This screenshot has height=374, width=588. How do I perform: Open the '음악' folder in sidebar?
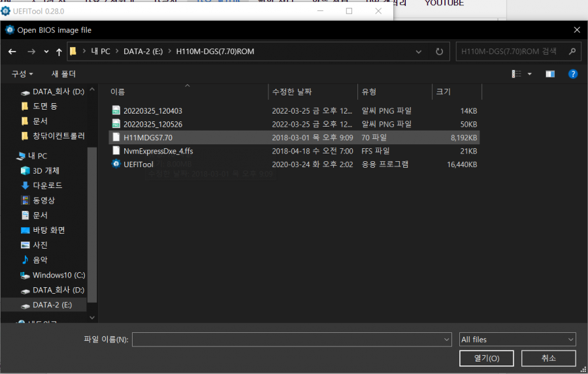pos(40,260)
